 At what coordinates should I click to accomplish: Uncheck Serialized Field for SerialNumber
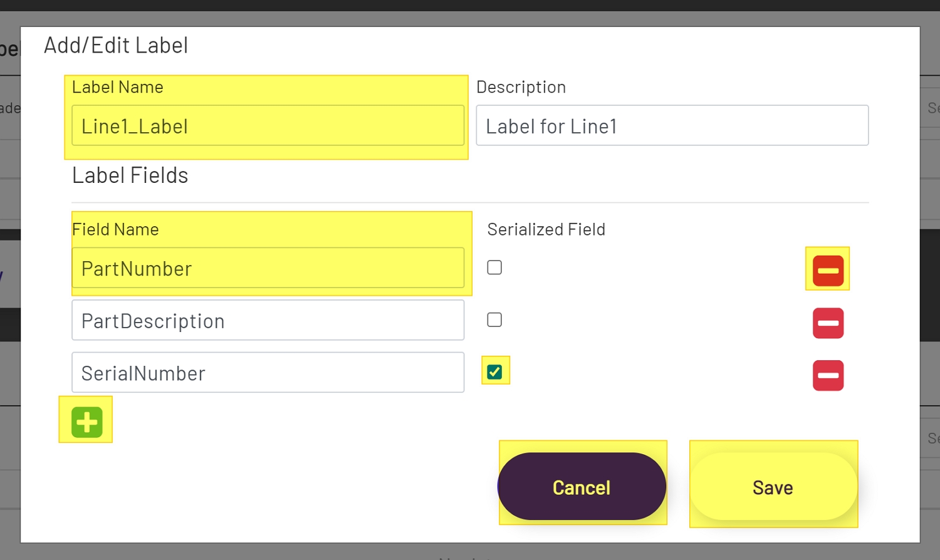coord(494,371)
